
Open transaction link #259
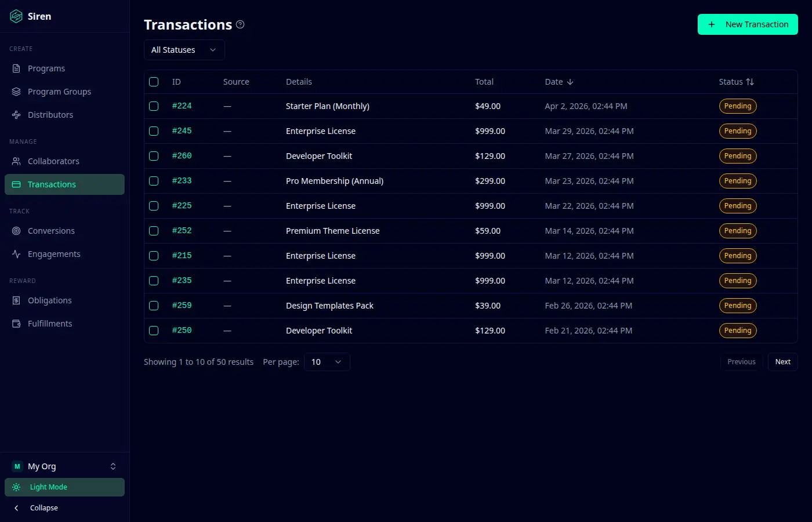coord(182,306)
